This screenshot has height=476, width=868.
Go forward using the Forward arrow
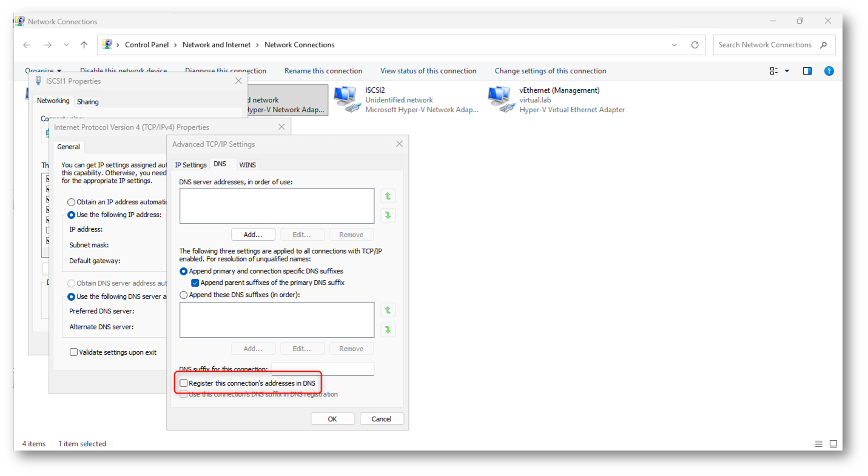tap(47, 45)
